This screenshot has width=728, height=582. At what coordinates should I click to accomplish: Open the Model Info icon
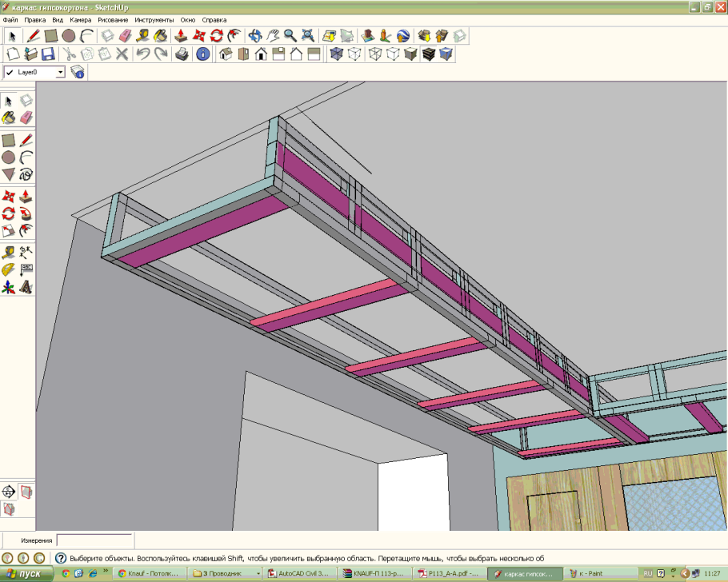pyautogui.click(x=203, y=54)
